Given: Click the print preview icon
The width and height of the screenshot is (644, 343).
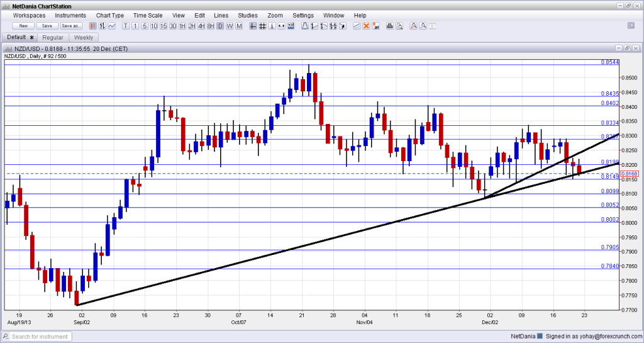Looking at the screenshot, I should point(399,26).
